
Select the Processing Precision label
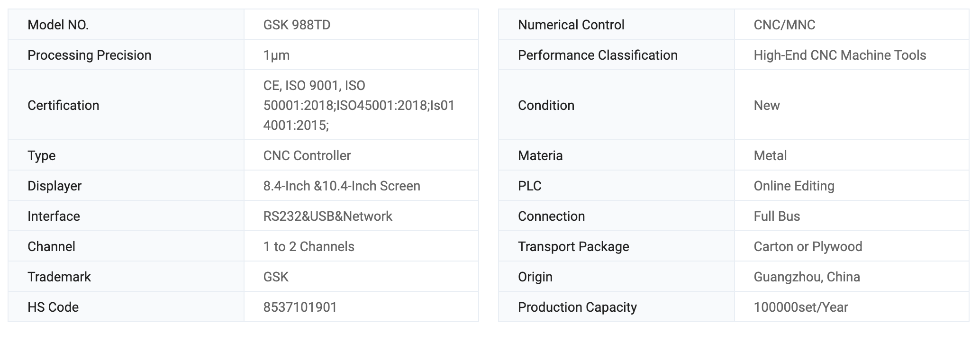click(x=89, y=55)
